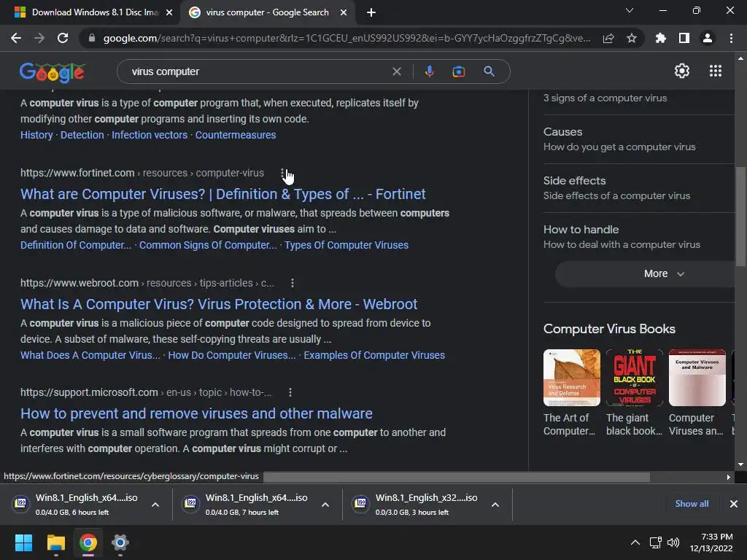This screenshot has width=747, height=560.
Task: Click the forward navigation arrow
Action: [x=39, y=38]
